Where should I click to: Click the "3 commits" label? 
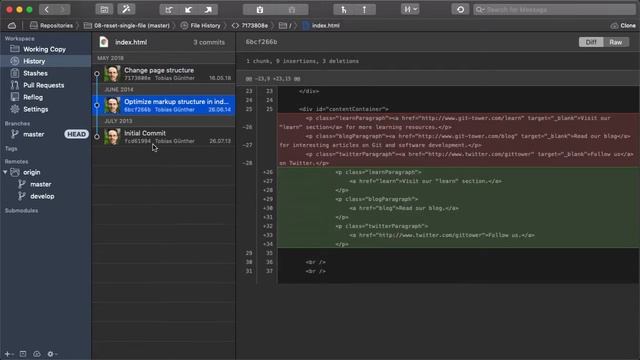(209, 42)
